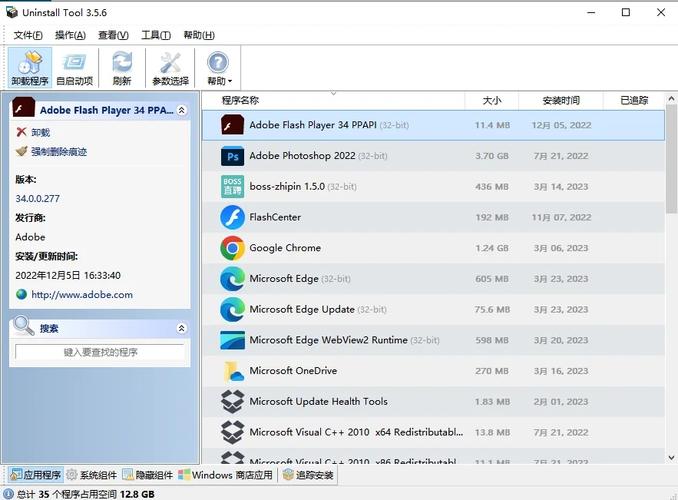The width and height of the screenshot is (678, 500).
Task: Click the 12月 05, 2022 install date
Action: 561,125
